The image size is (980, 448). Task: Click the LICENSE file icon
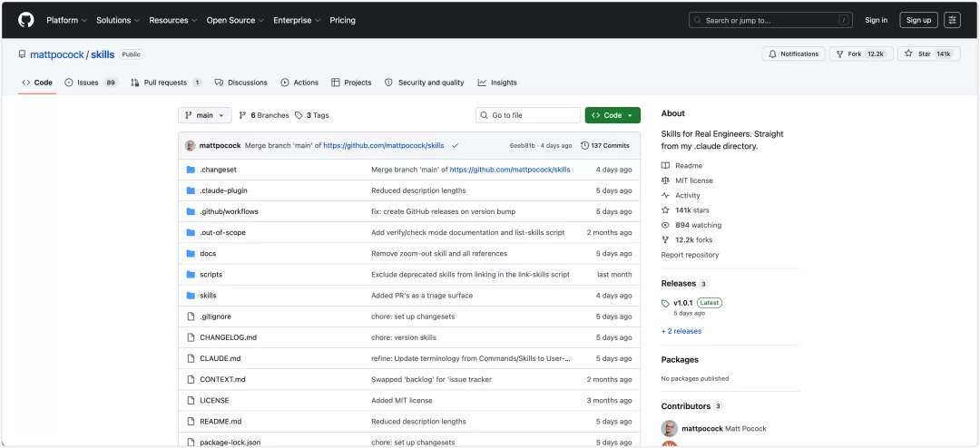191,401
